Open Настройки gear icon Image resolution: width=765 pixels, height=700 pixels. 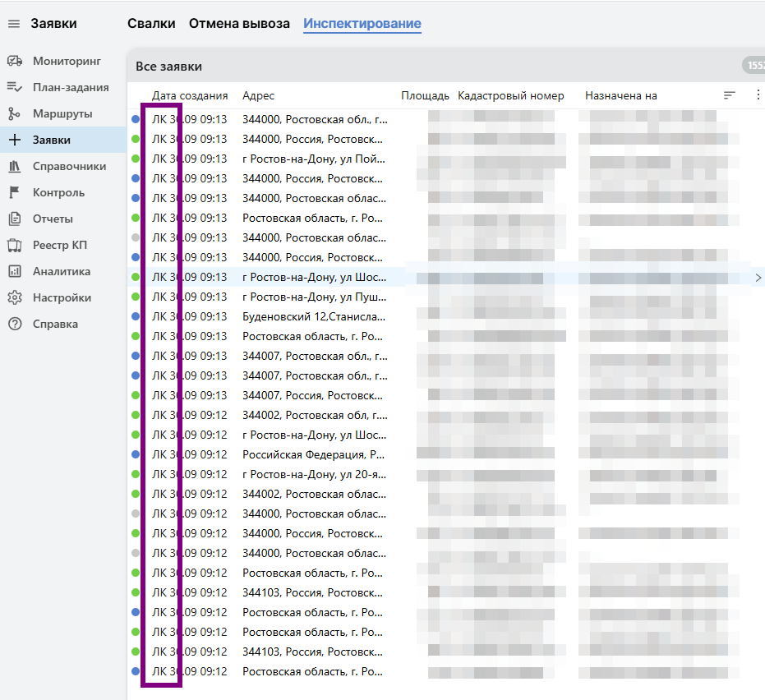14,297
